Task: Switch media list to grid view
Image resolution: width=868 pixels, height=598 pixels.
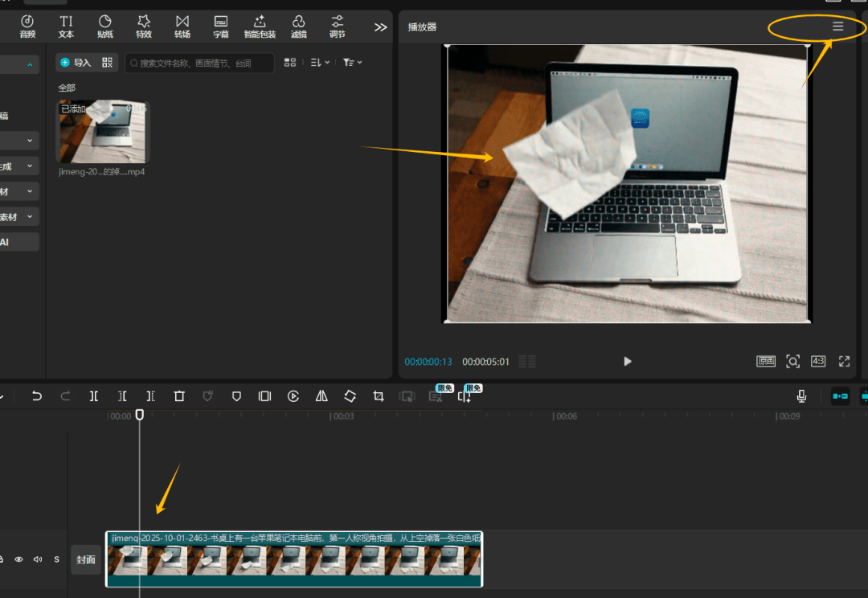Action: [x=290, y=63]
